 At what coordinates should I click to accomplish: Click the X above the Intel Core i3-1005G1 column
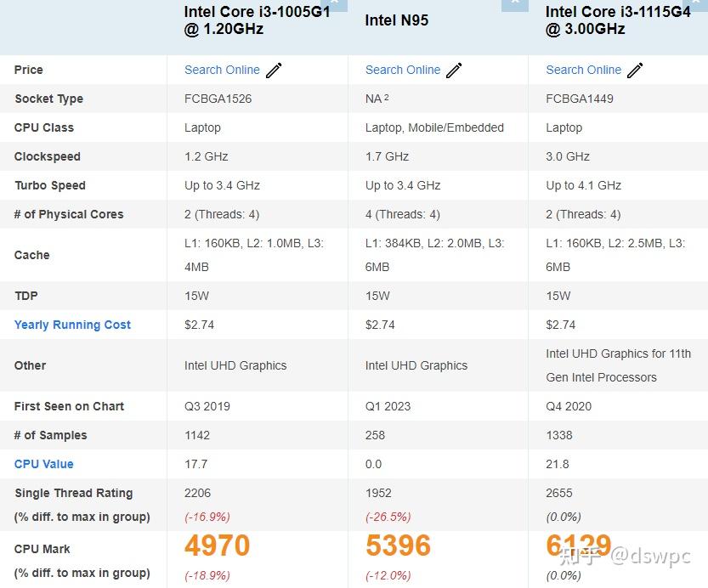click(334, 3)
